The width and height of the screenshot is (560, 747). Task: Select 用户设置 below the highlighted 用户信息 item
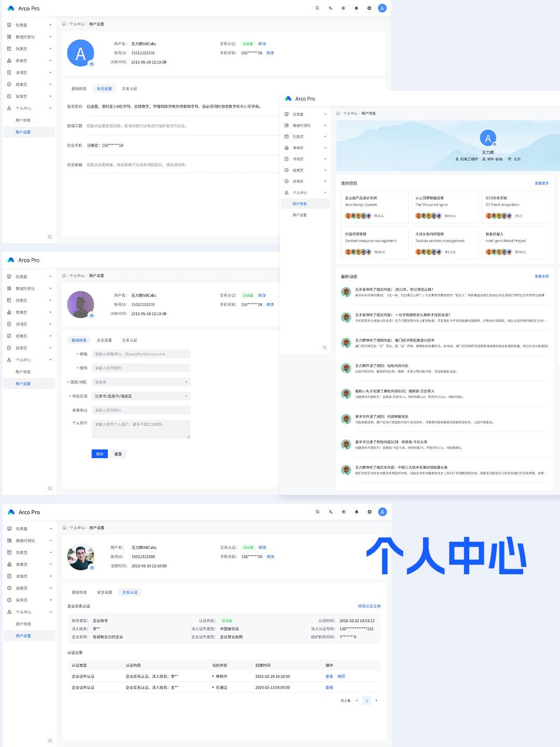point(300,215)
